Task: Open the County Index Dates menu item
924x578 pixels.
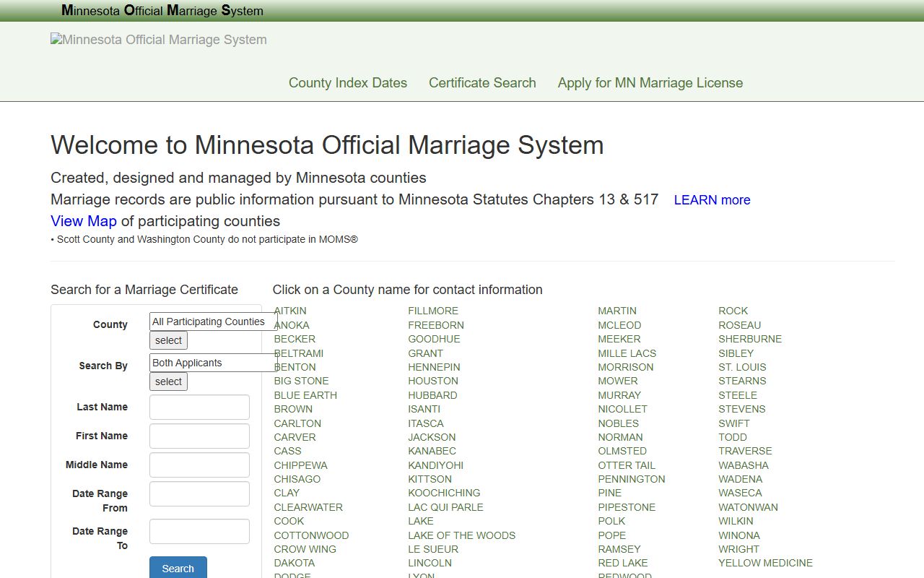Action: pyautogui.click(x=348, y=83)
